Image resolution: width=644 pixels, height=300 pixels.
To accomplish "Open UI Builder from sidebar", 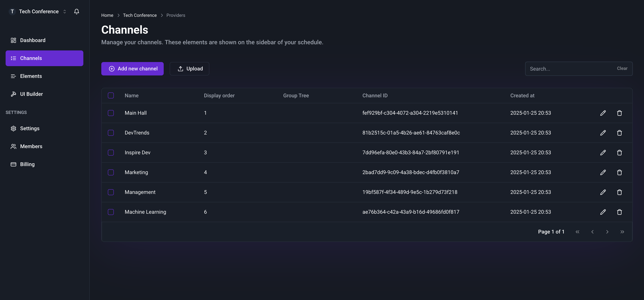I will [x=44, y=94].
